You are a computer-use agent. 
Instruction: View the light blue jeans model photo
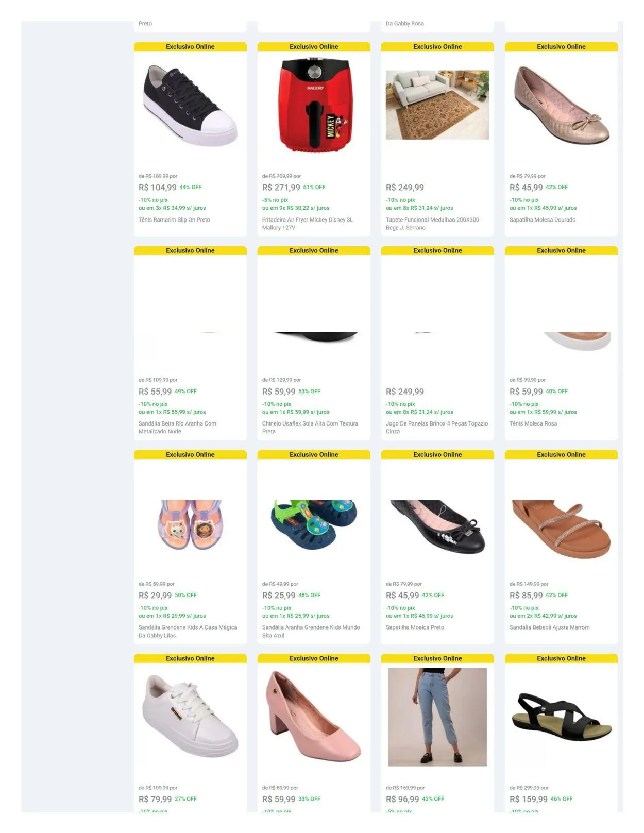437,717
